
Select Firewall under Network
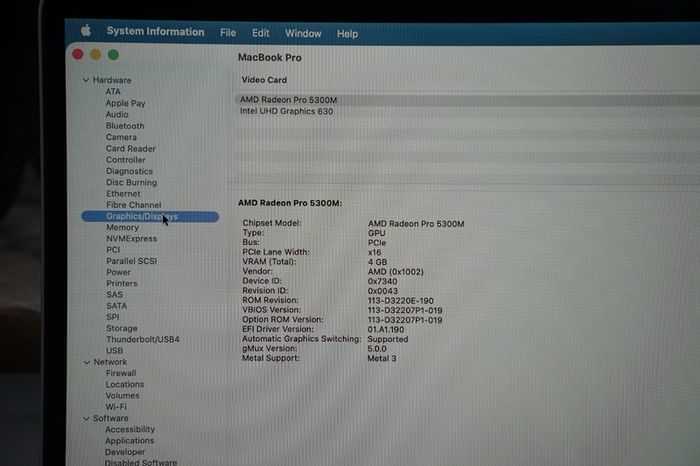pyautogui.click(x=121, y=373)
